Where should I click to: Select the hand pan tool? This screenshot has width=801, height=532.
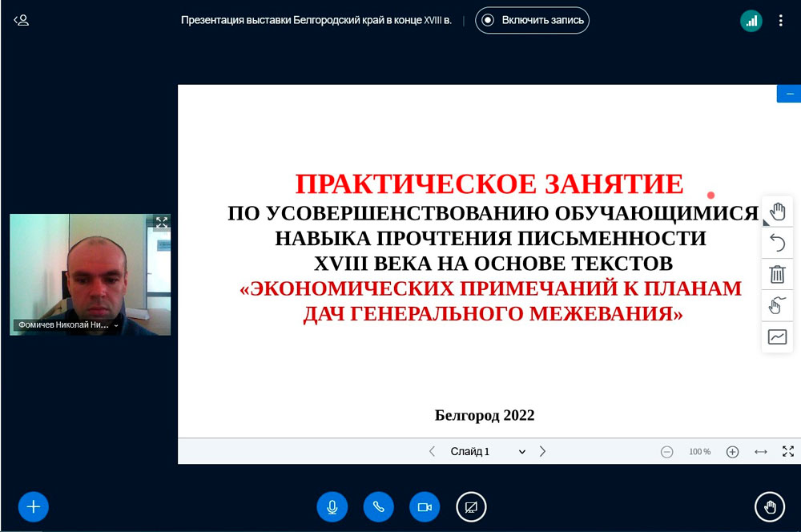click(x=777, y=212)
